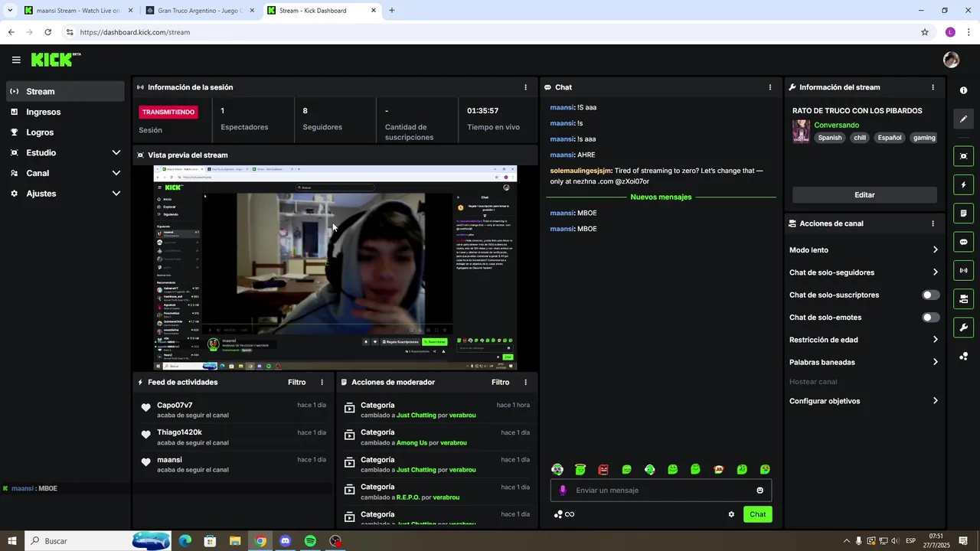Viewport: 980px width, 551px height.
Task: Click Filtro in Acciones de moderador
Action: click(500, 382)
